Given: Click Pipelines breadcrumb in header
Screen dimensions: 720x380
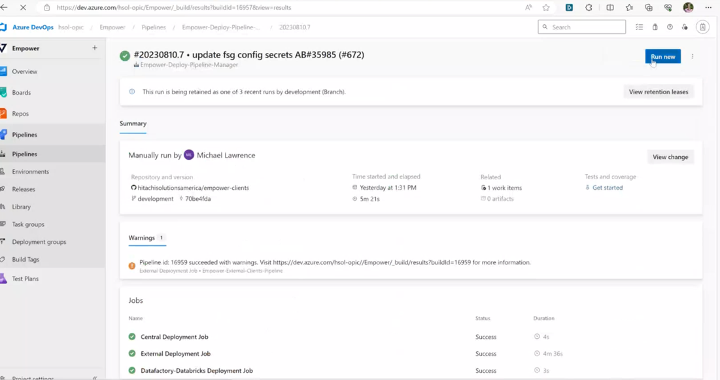Looking at the screenshot, I should point(153,27).
